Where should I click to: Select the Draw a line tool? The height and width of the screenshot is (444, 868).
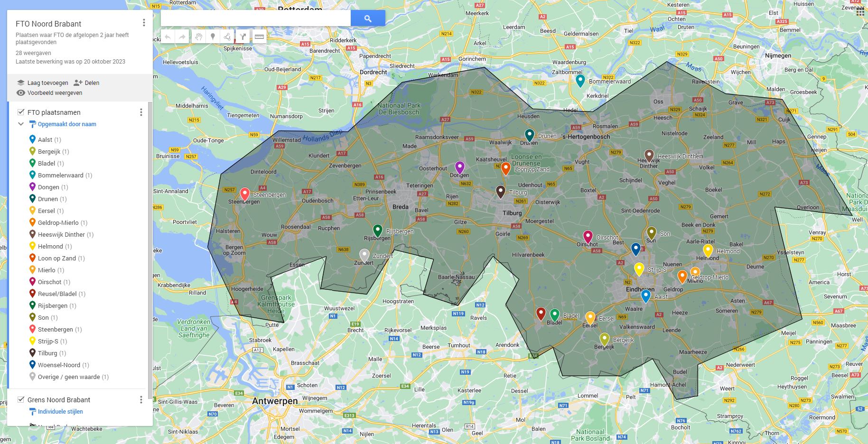pyautogui.click(x=228, y=37)
